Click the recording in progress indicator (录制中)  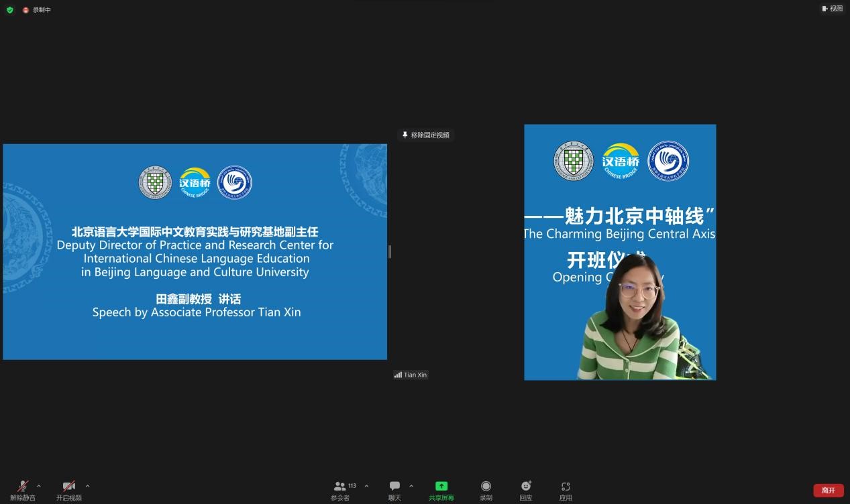click(37, 10)
